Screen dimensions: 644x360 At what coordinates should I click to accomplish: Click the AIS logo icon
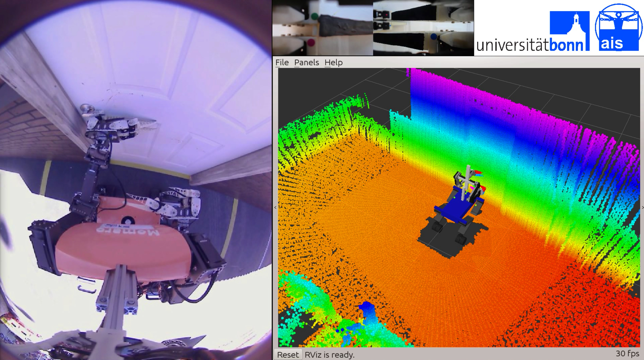(x=619, y=28)
